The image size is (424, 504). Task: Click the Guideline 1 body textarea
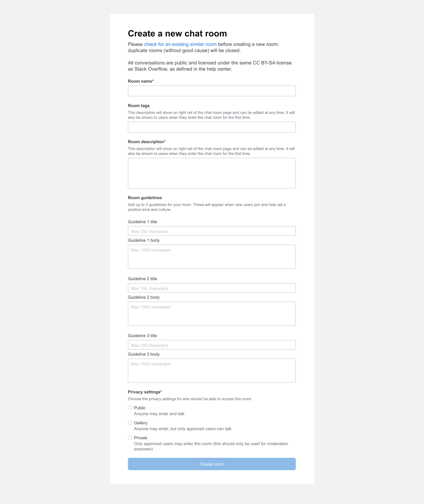tap(212, 257)
